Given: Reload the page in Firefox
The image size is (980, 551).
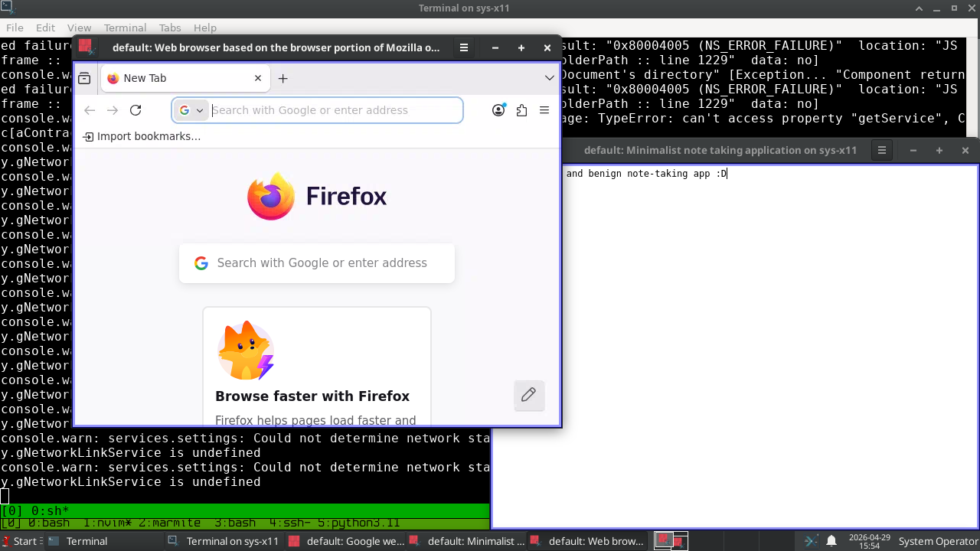Looking at the screenshot, I should point(136,110).
